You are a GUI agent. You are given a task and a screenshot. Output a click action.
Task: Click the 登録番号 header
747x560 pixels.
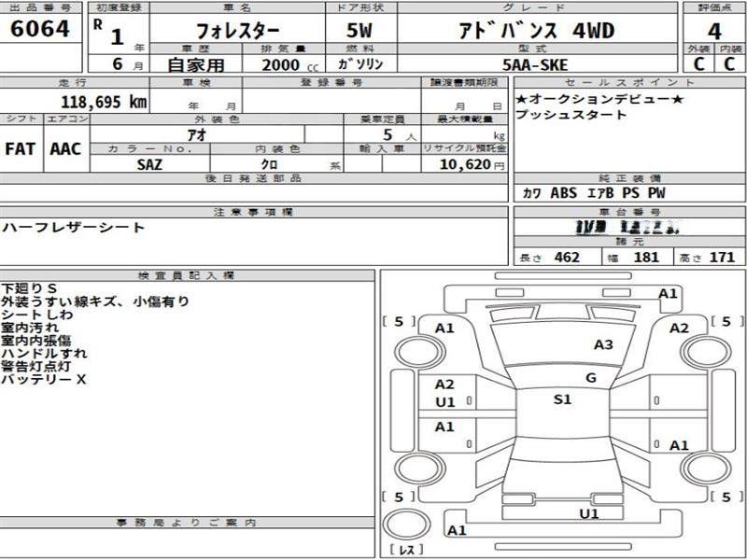[x=331, y=82]
